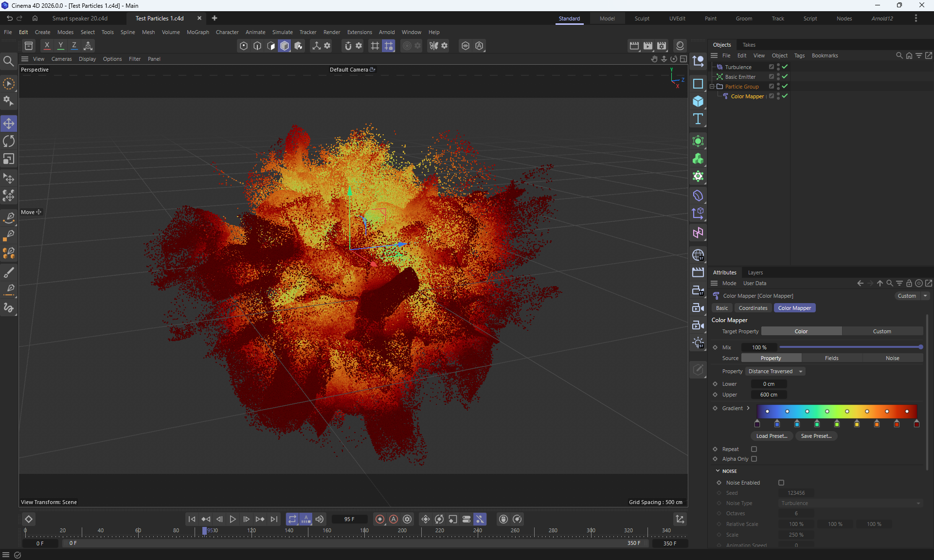
Task: Enable the Repeat checkbox
Action: point(754,449)
